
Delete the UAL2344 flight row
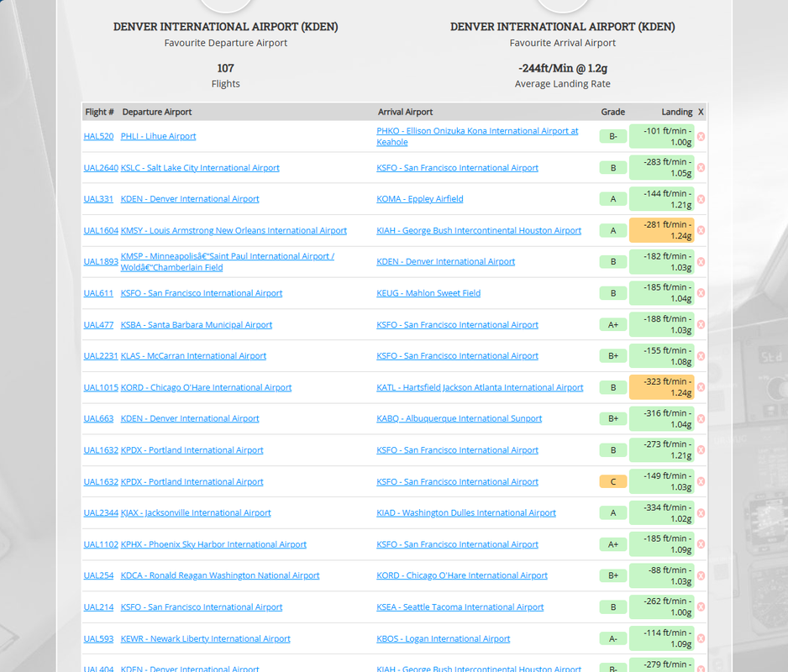tap(701, 512)
